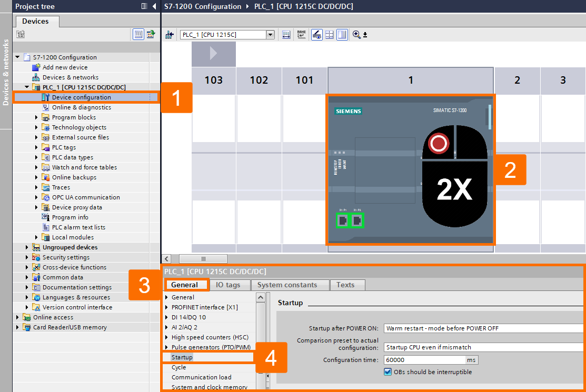Viewport: 586px width, 392px height.
Task: Click Security settings icon
Action: tap(36, 257)
